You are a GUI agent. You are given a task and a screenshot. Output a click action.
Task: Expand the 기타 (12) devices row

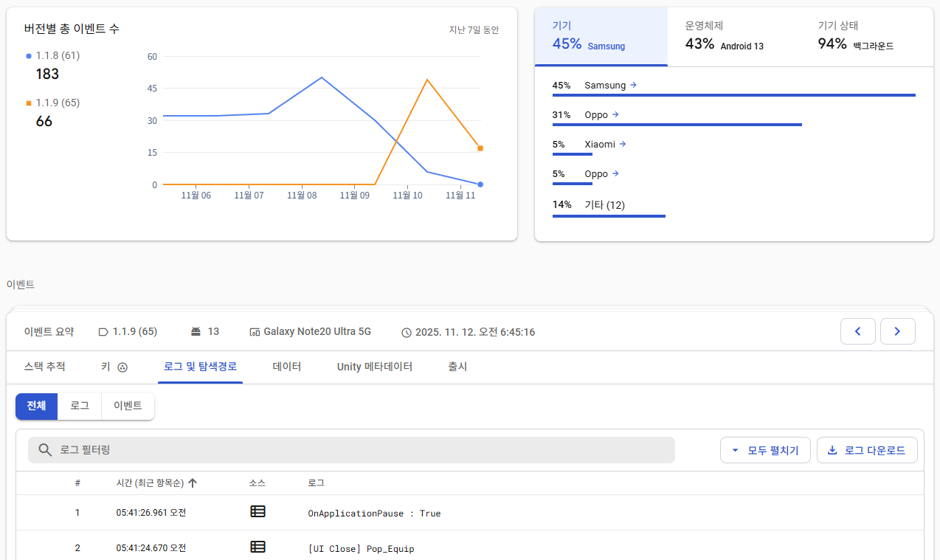604,205
